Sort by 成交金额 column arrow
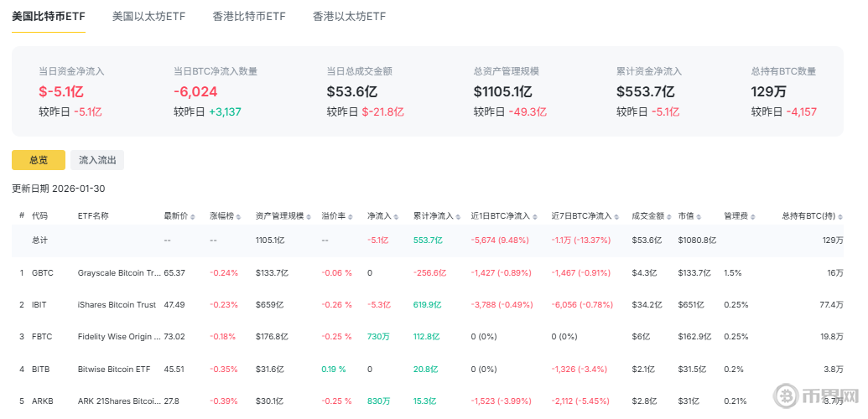The image size is (868, 419). point(668,216)
